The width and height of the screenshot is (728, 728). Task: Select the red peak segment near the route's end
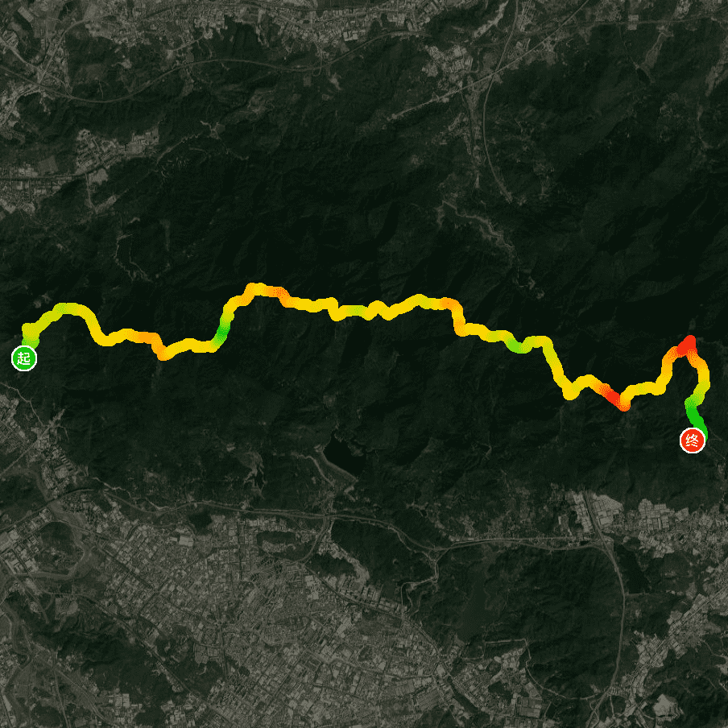[x=687, y=346]
